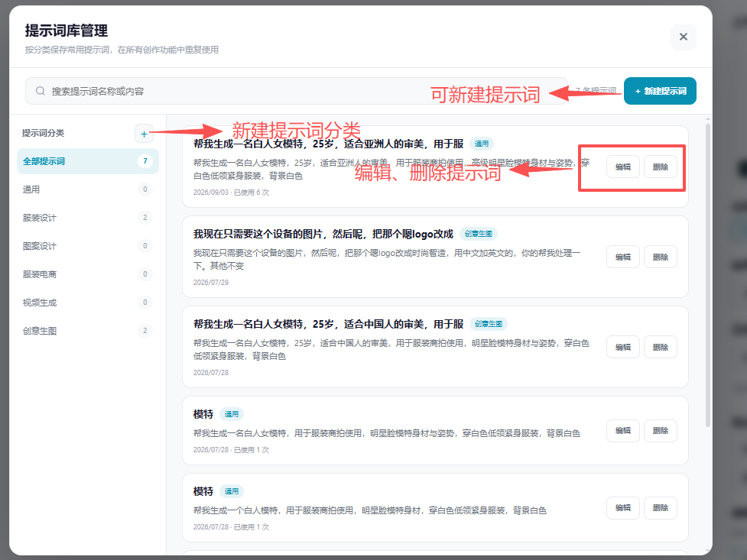Delete the 适合中国人的审美 prompt
This screenshot has width=747, height=560.
(661, 347)
